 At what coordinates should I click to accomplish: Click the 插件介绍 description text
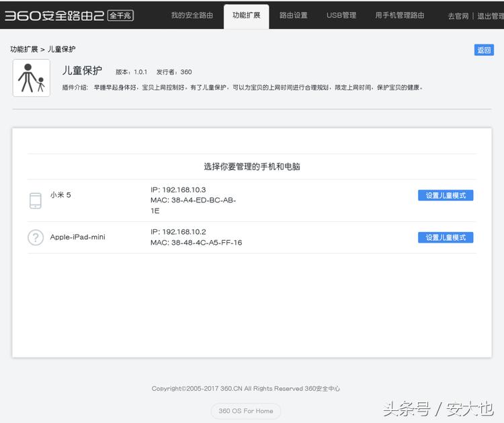243,87
